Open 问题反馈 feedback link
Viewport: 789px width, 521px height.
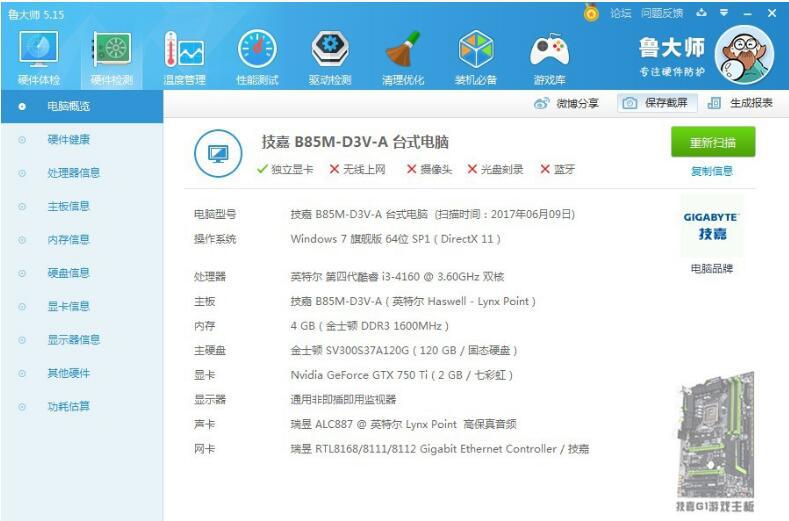662,14
